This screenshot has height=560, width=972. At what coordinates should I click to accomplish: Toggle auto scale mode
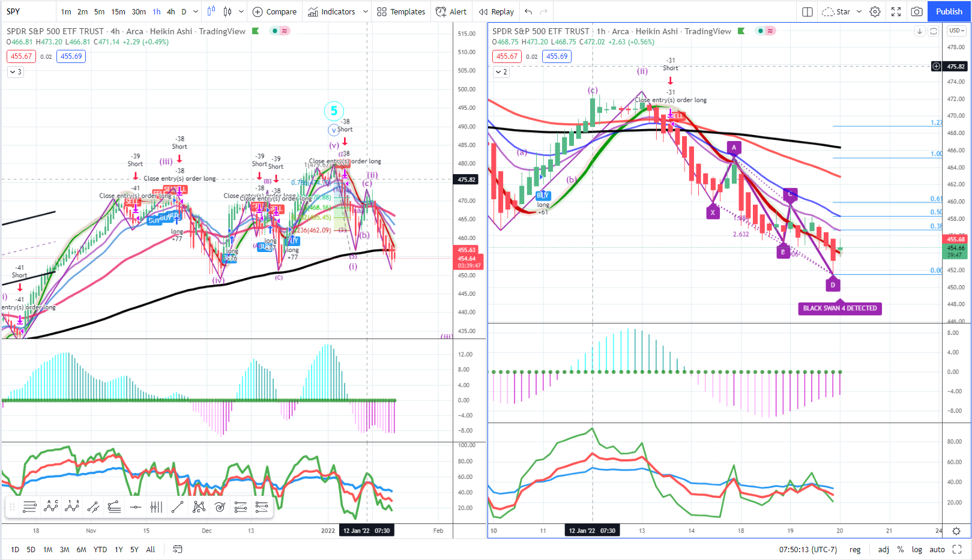[x=937, y=549]
